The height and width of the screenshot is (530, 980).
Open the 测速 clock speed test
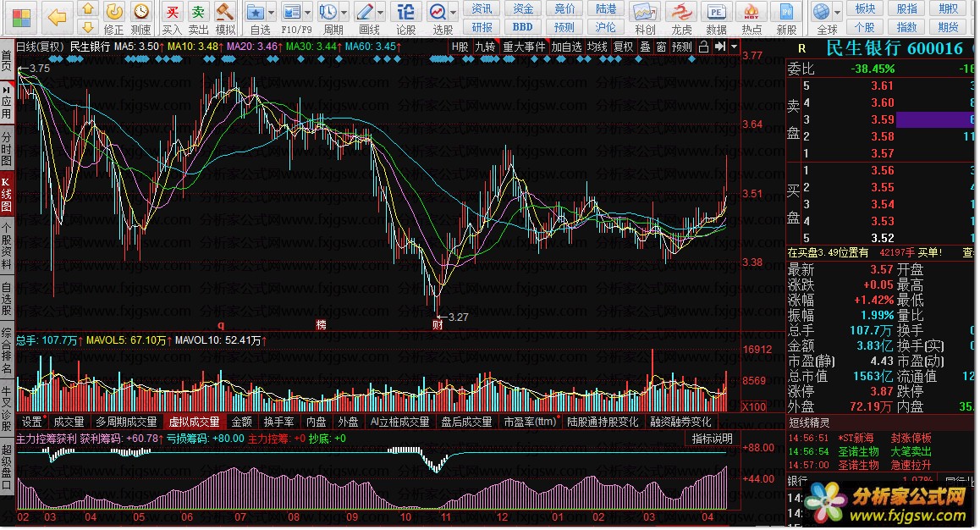[x=141, y=12]
